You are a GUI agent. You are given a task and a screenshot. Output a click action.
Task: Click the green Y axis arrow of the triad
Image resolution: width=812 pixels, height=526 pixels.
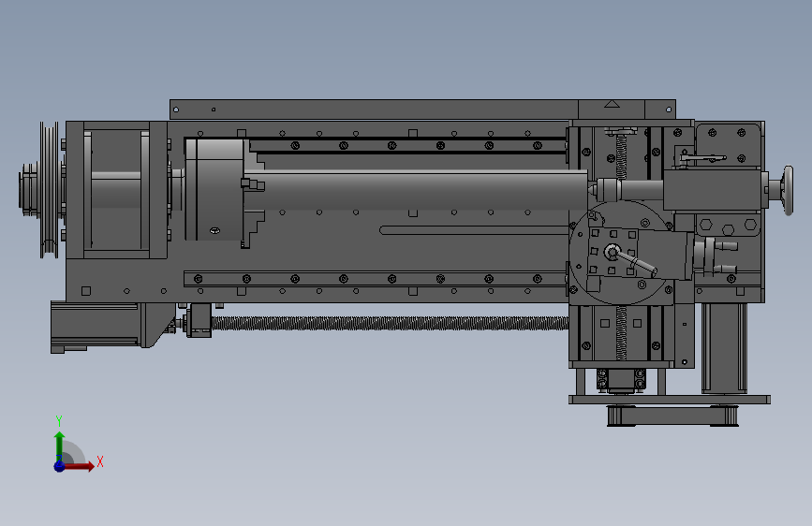(60, 446)
